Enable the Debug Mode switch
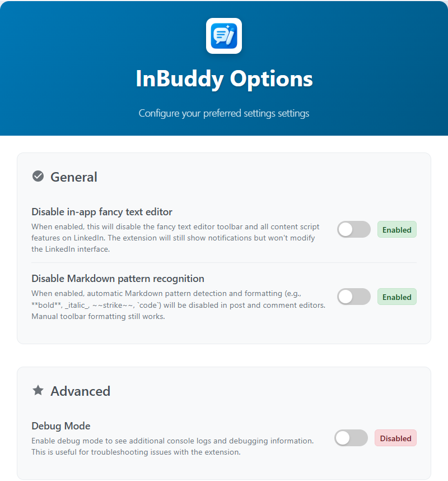 (x=351, y=438)
